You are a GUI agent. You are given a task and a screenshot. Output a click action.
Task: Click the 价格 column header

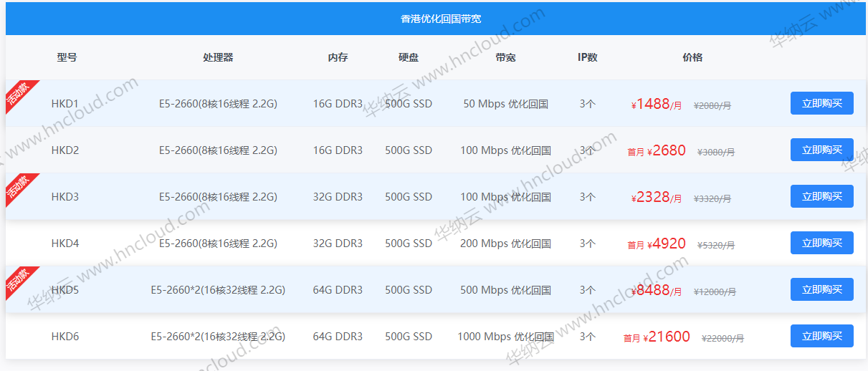pyautogui.click(x=692, y=57)
